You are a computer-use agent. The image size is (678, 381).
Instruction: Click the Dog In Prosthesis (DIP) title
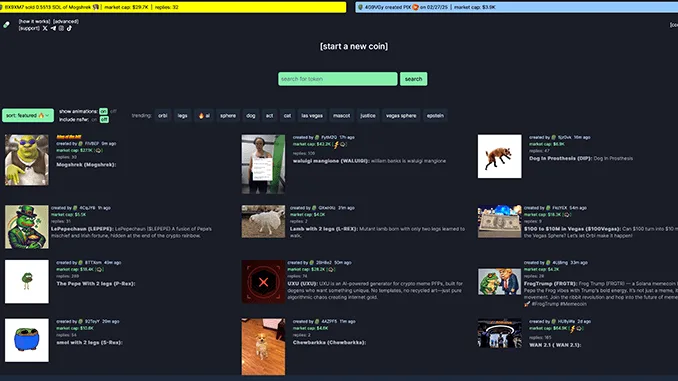click(561, 158)
